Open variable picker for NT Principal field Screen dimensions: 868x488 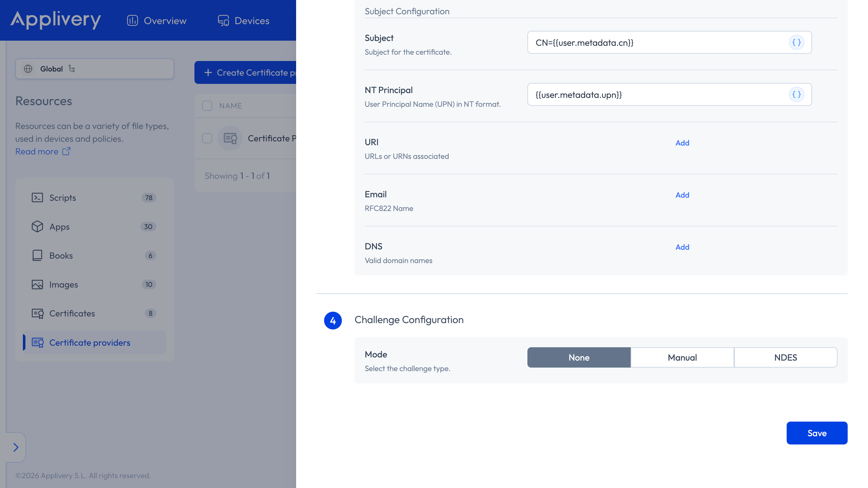coord(796,95)
